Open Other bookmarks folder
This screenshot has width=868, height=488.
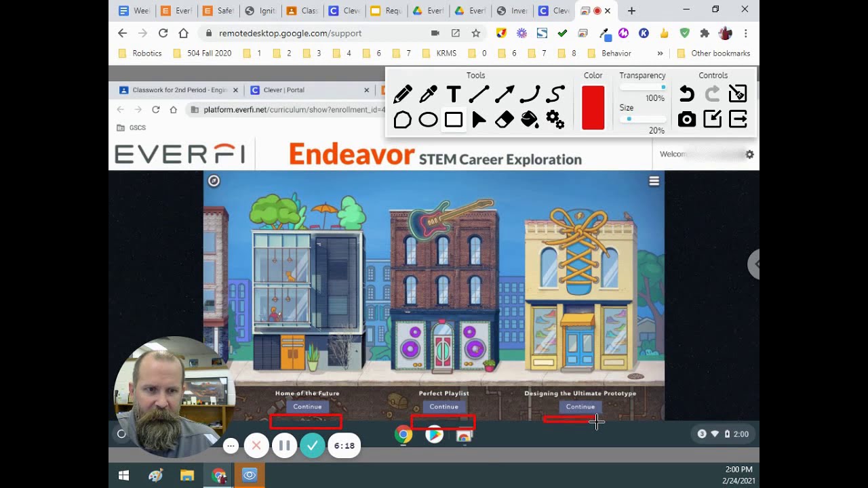(x=713, y=53)
